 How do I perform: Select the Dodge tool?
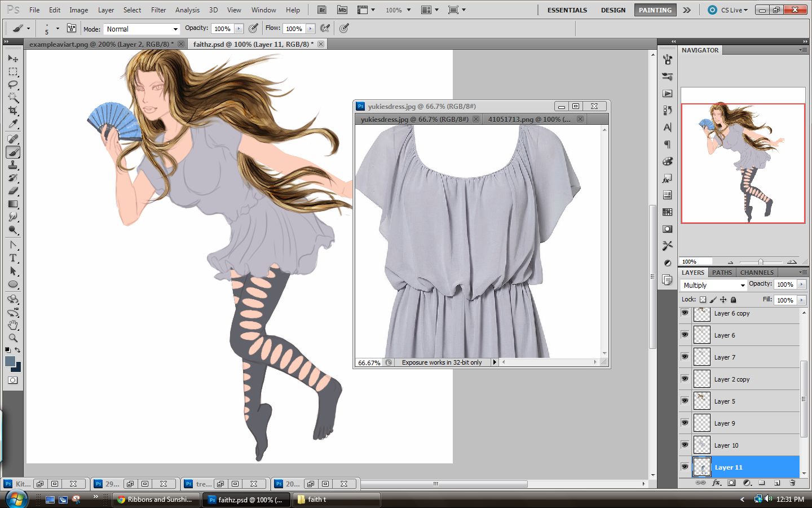click(13, 230)
